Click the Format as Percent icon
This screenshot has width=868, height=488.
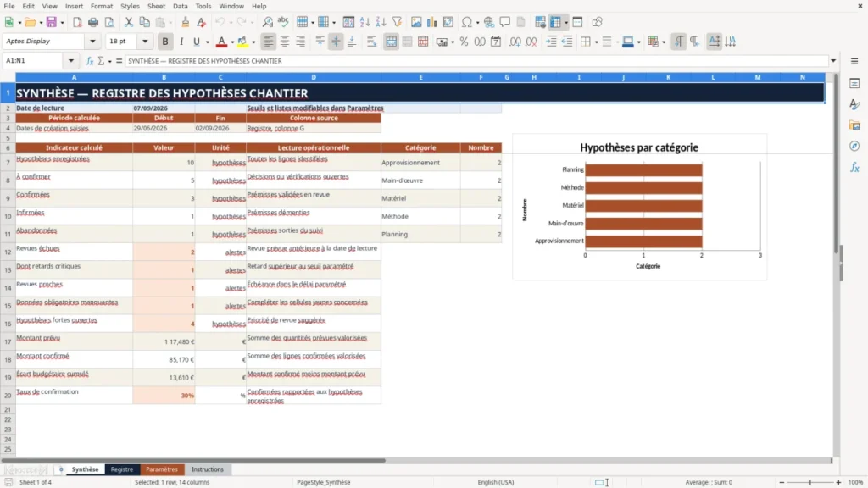[464, 42]
